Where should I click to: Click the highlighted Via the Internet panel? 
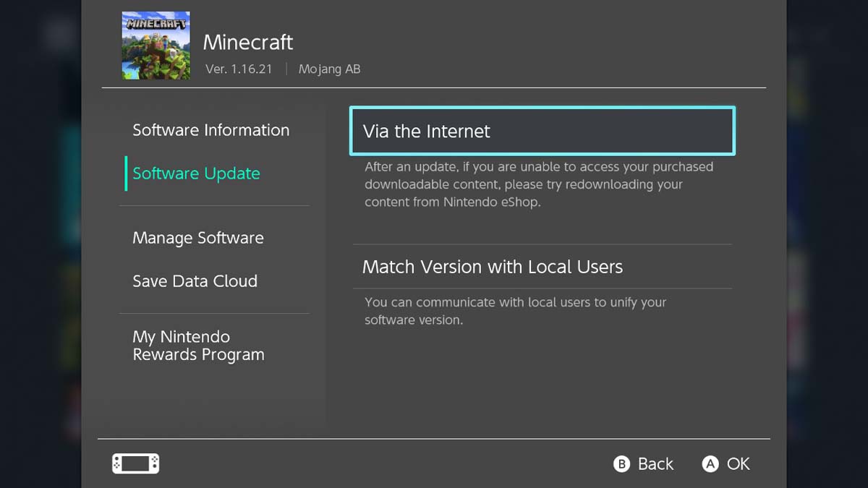pos(542,131)
